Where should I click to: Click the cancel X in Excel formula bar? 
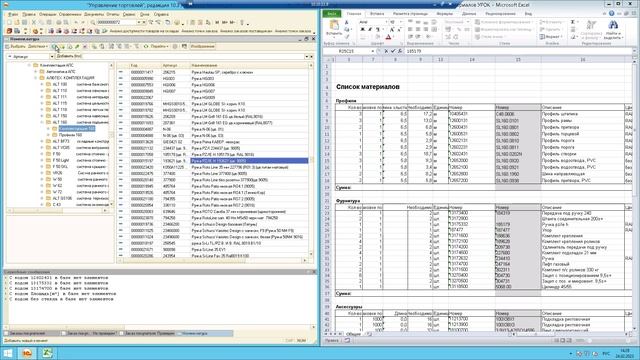click(386, 51)
